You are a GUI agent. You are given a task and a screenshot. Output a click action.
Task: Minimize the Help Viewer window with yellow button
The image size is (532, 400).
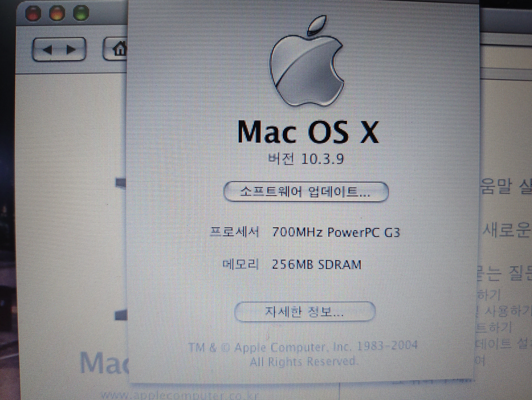[x=57, y=13]
